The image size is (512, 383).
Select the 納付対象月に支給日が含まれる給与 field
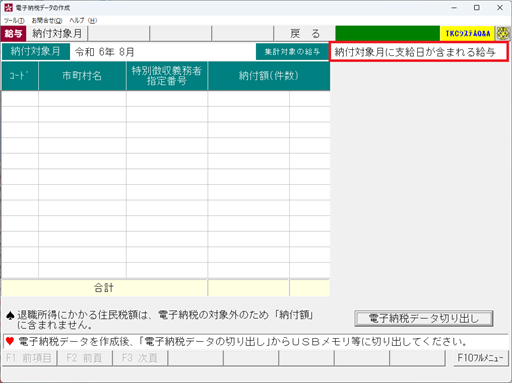tap(419, 52)
